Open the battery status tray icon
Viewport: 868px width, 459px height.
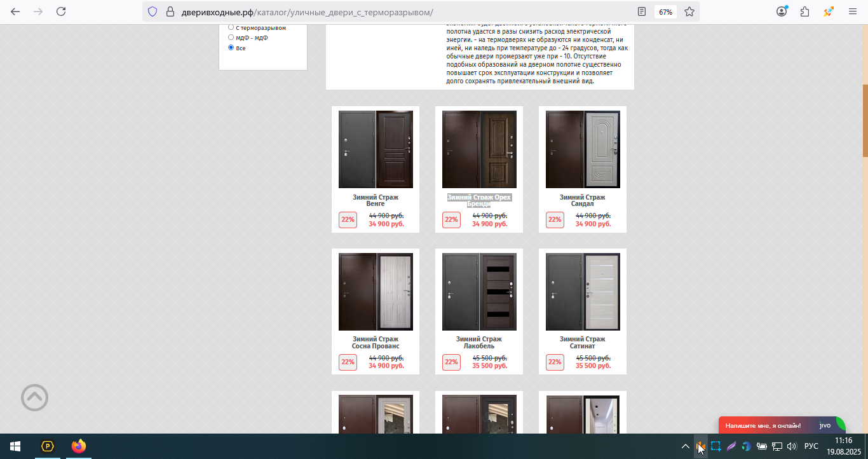pos(761,446)
